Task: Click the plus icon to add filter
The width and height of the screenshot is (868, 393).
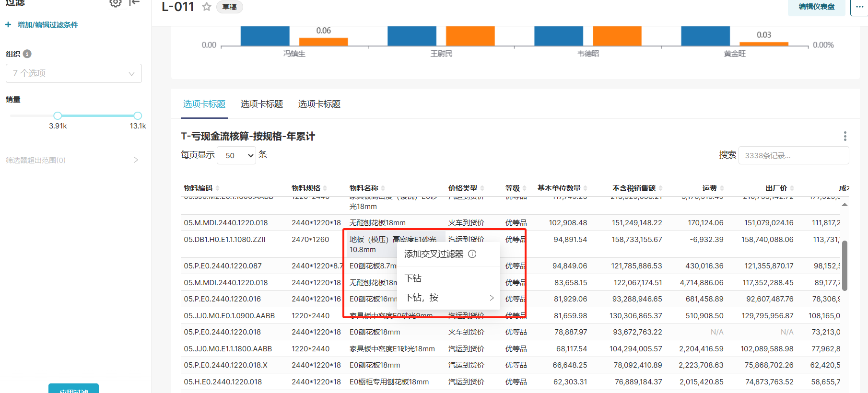Action: tap(8, 24)
